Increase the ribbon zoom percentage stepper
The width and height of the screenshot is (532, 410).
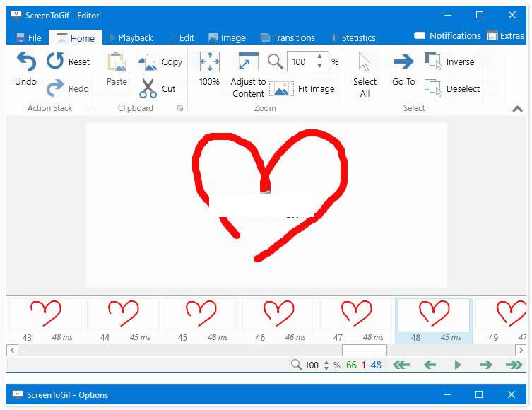pyautogui.click(x=320, y=58)
